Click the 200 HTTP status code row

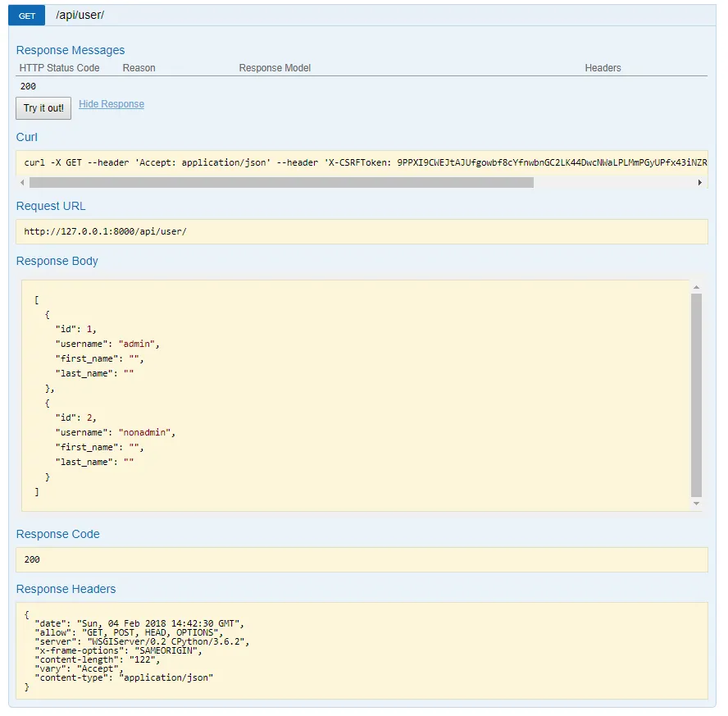(x=28, y=86)
